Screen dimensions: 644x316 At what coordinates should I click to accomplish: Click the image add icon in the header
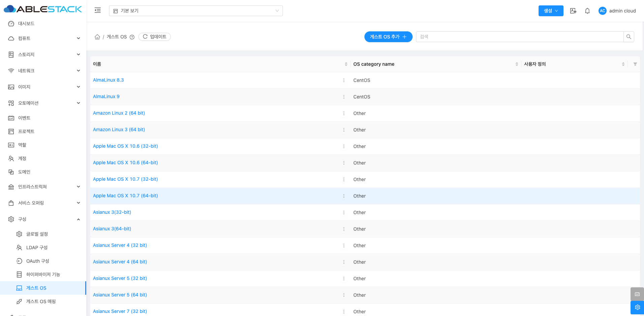pos(573,11)
